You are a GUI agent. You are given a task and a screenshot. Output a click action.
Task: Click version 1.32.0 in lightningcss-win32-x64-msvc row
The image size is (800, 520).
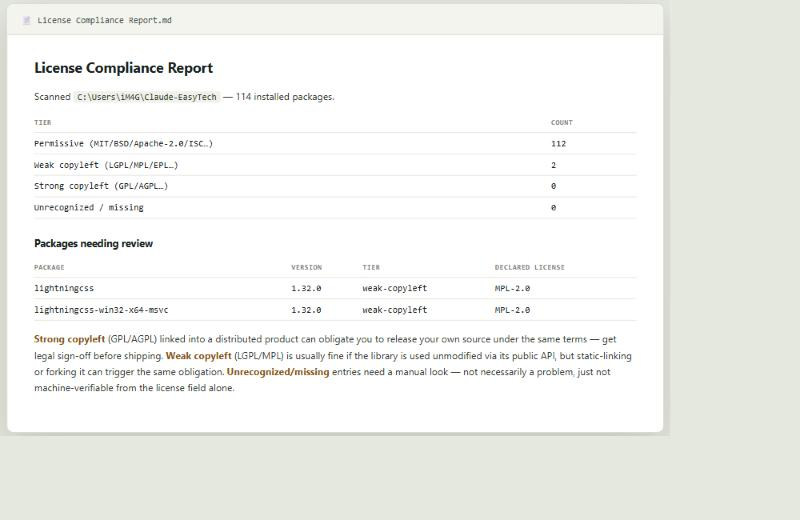click(x=306, y=310)
